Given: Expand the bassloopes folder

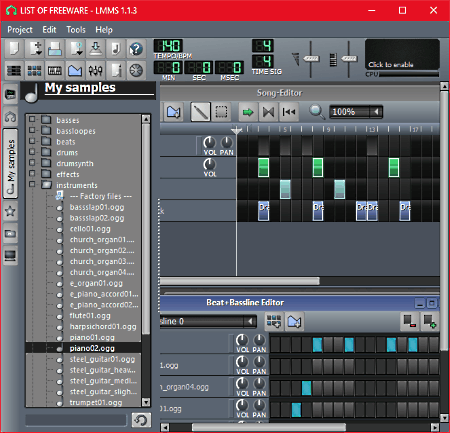Looking at the screenshot, I should coord(32,130).
